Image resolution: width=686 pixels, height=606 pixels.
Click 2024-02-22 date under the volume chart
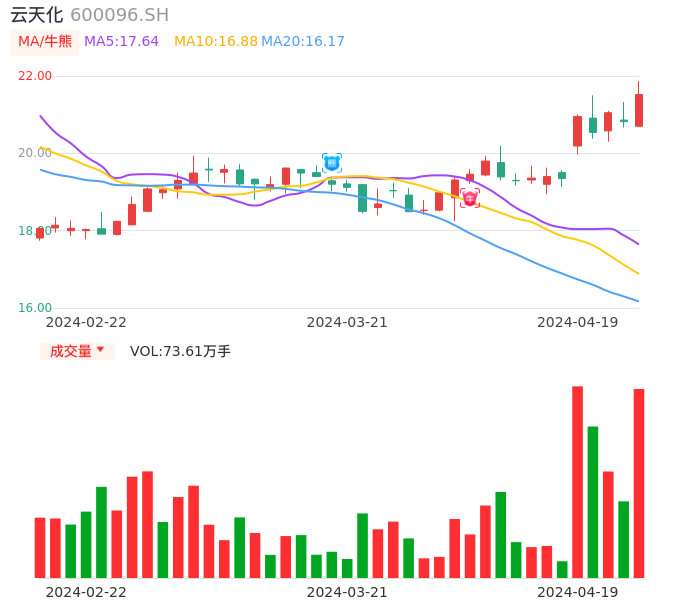point(86,592)
